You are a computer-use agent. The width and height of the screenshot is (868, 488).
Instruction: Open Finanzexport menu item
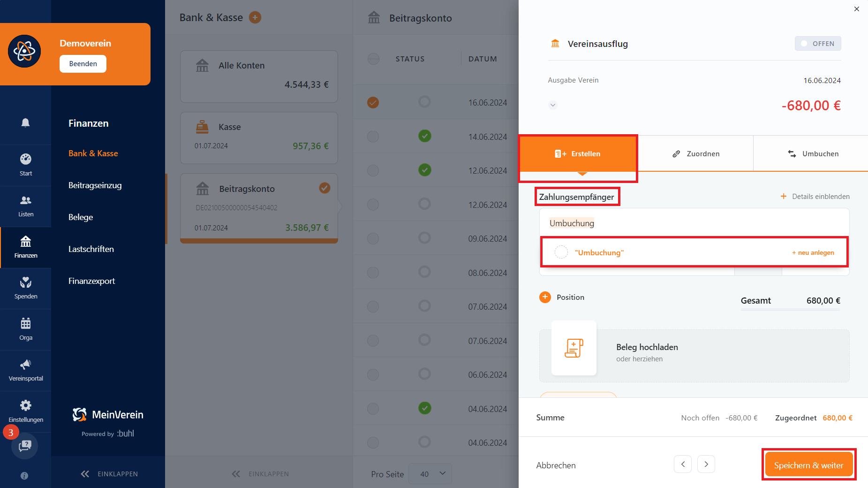pyautogui.click(x=92, y=281)
